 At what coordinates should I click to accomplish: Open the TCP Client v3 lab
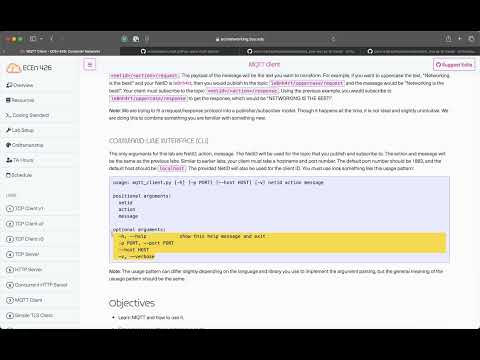click(x=25, y=239)
